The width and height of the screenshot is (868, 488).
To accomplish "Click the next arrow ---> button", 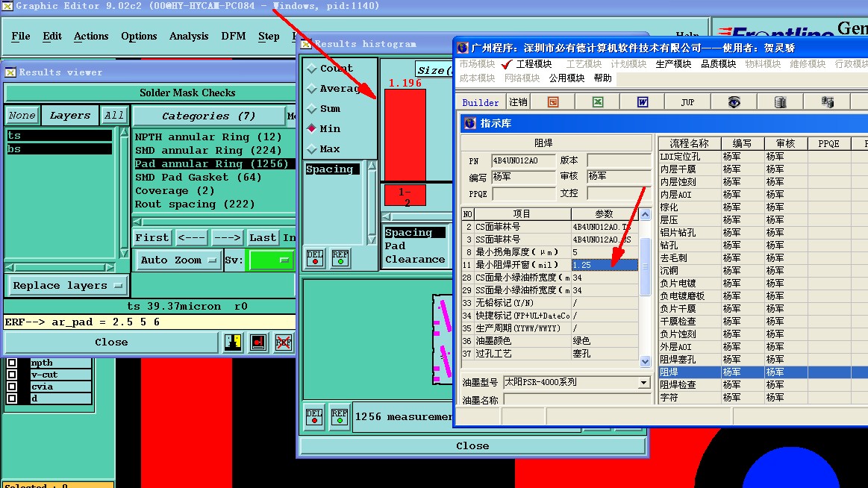I will tap(227, 238).
